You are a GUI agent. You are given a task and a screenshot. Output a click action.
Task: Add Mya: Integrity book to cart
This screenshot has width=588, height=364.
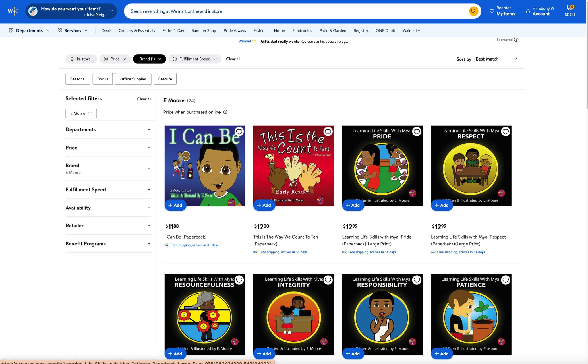pyautogui.click(x=264, y=353)
